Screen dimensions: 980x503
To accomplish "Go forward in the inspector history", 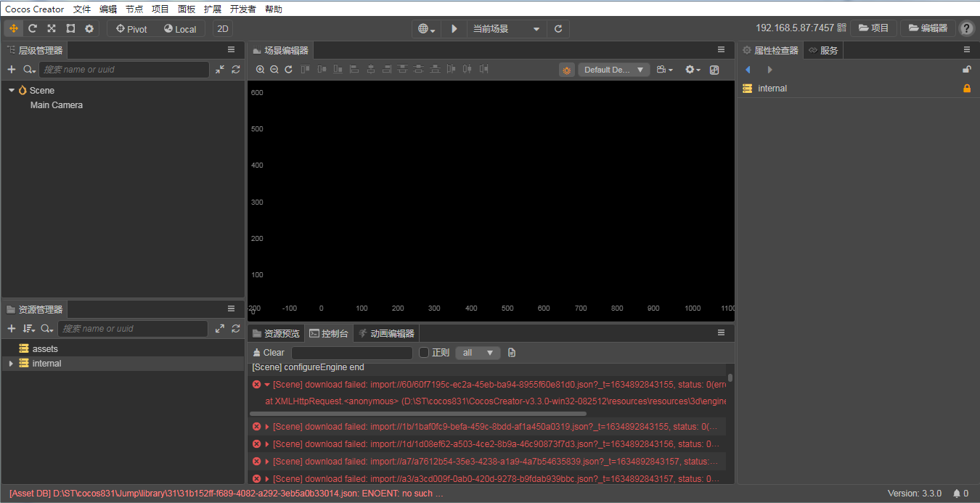I will click(769, 70).
